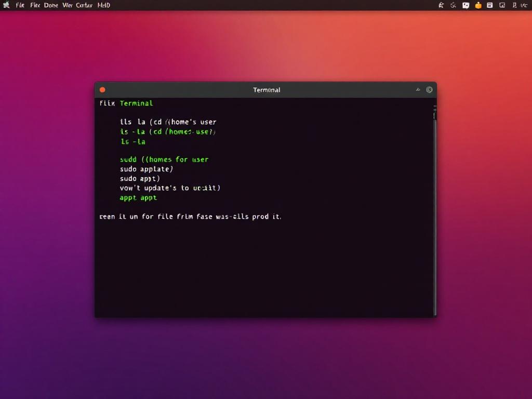Click the system logo icon in top-left corner
The height and width of the screenshot is (399, 532).
(x=6, y=5)
